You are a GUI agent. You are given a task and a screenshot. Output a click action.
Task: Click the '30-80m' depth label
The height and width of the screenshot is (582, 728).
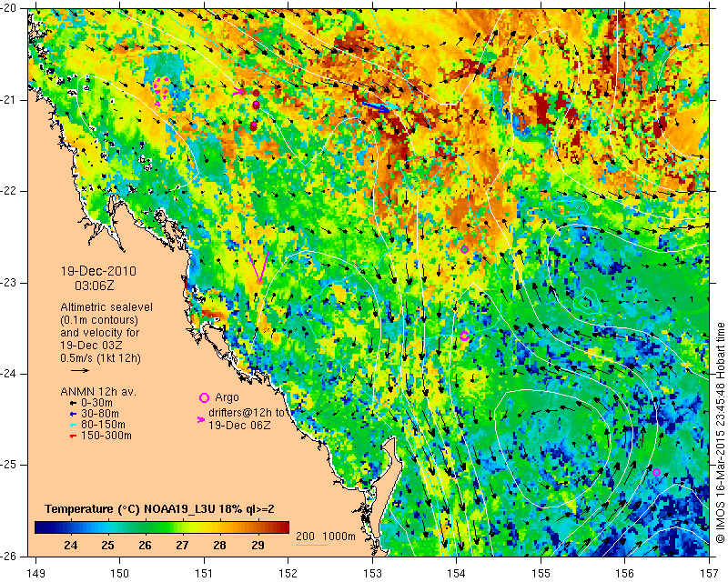(x=100, y=414)
